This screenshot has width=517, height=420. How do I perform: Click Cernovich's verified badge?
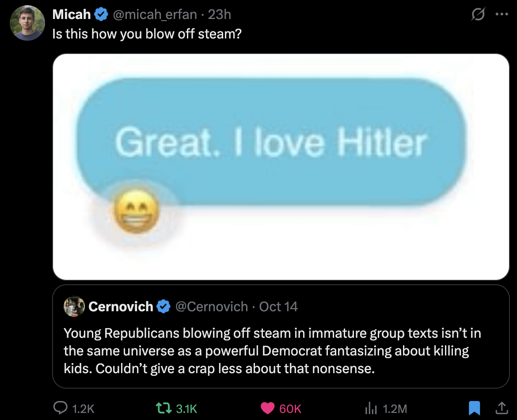pyautogui.click(x=164, y=306)
